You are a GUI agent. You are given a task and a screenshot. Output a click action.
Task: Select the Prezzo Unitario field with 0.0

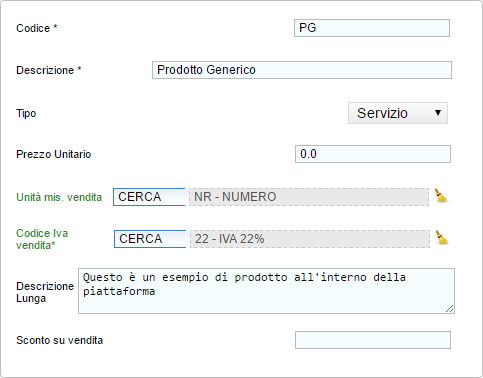coord(373,154)
